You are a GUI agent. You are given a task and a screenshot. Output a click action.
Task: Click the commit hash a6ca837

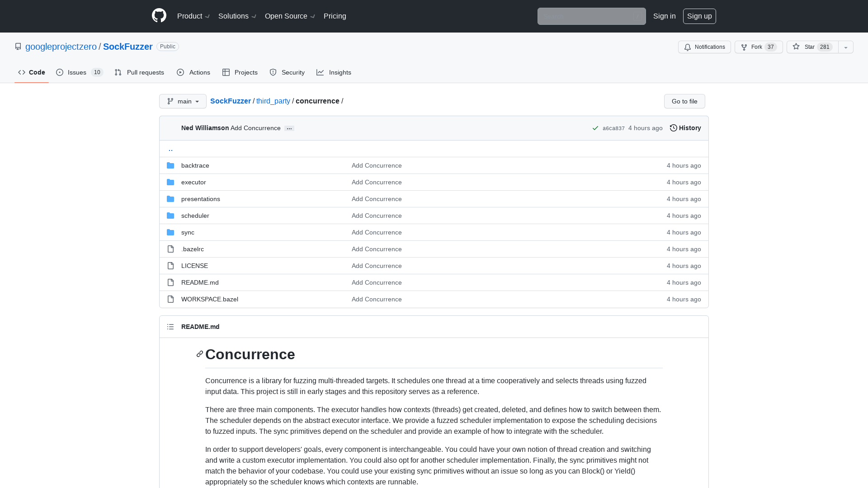[613, 128]
